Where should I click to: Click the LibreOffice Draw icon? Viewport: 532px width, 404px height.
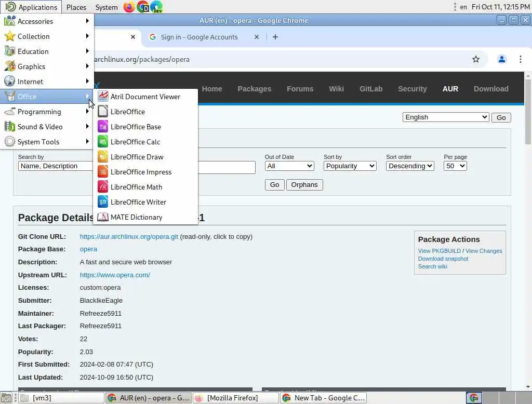click(x=103, y=157)
